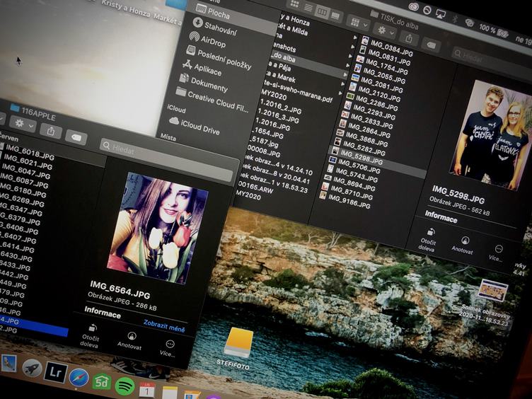Click share button in TISK_do alba toolbar
The height and width of the screenshot is (399, 532).
click(408, 38)
